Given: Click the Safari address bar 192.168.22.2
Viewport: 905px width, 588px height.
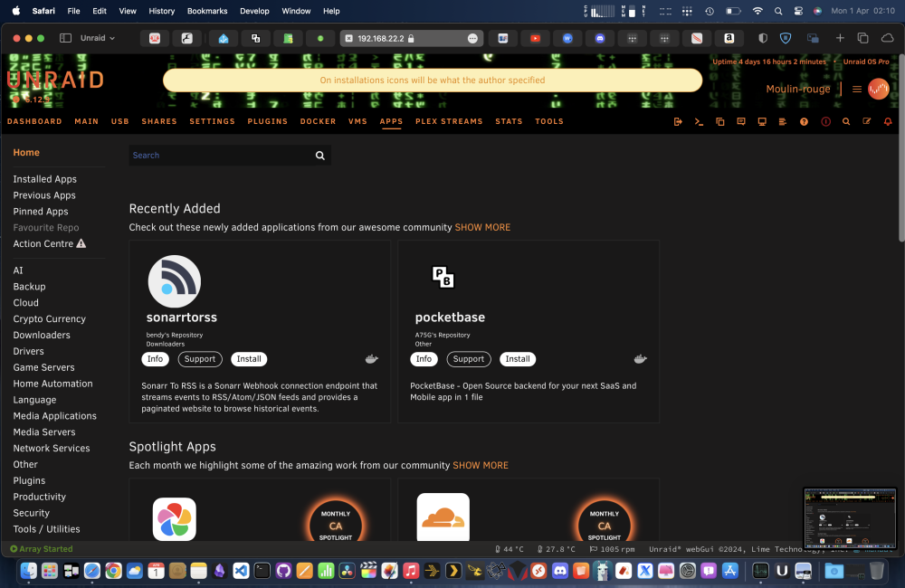Looking at the screenshot, I should point(412,38).
